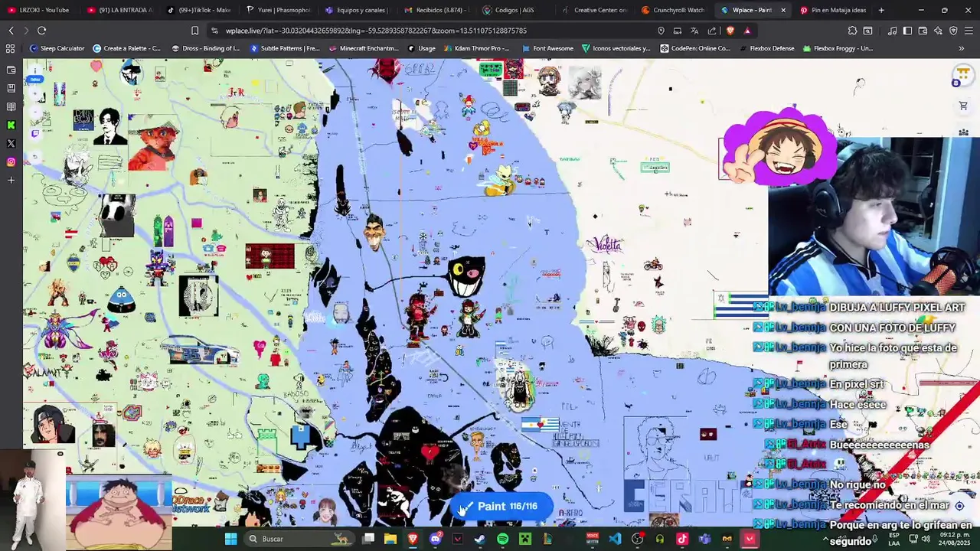The width and height of the screenshot is (980, 551).
Task: Open the Brave Shields lion icon
Action: (x=730, y=31)
